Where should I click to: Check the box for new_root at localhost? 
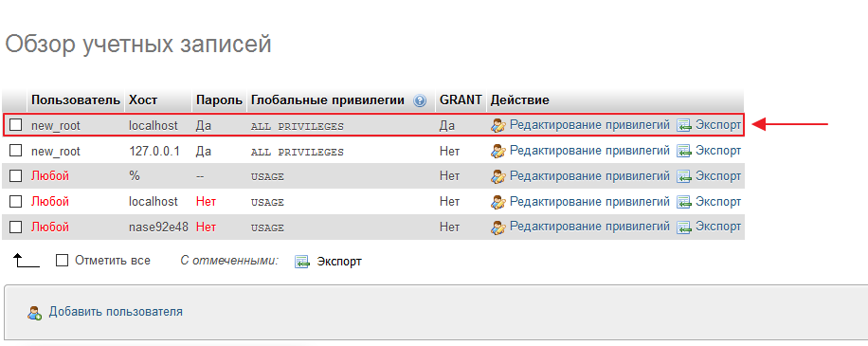[16, 125]
